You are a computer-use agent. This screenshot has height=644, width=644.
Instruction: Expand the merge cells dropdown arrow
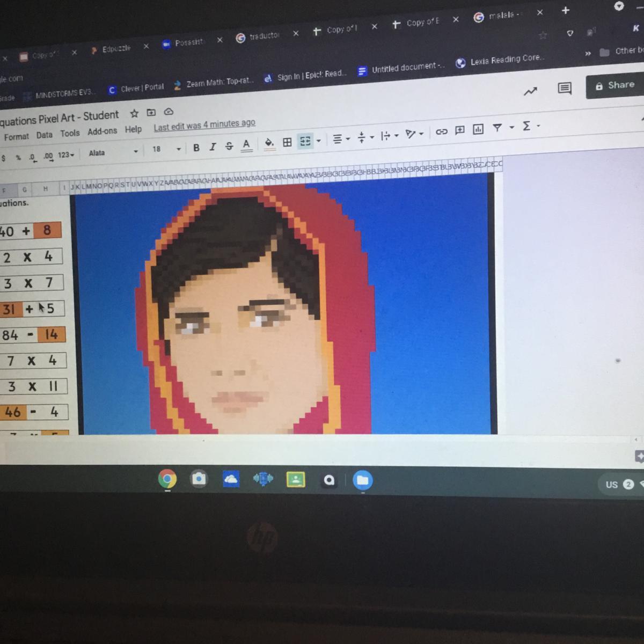(x=318, y=141)
